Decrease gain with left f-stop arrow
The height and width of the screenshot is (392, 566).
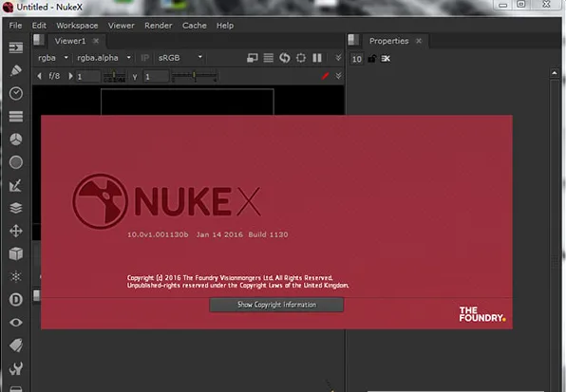tap(39, 76)
